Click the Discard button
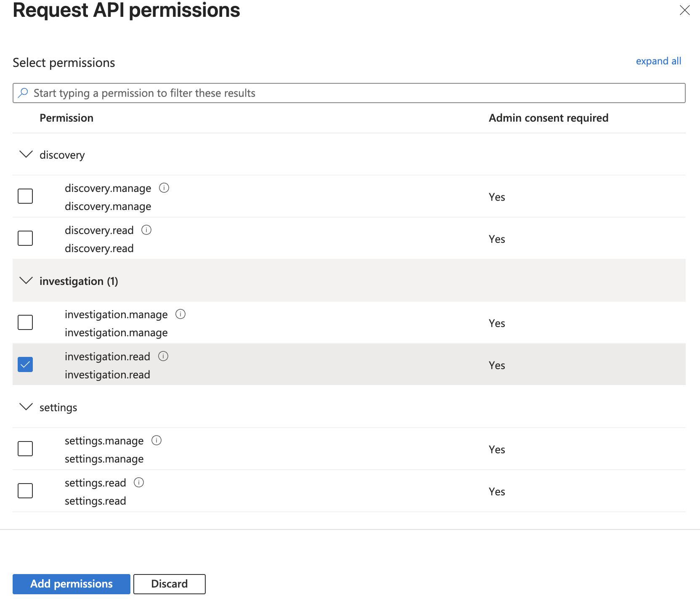 (170, 584)
